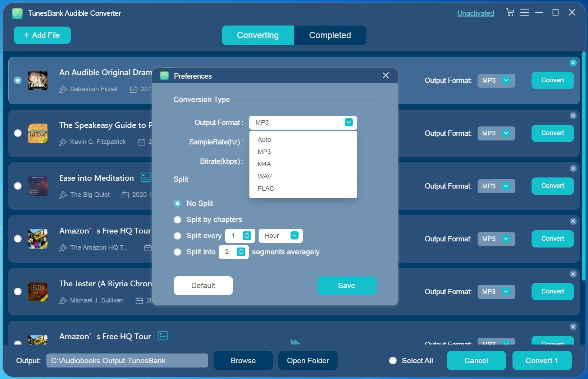
Task: Select The Jester radio button
Action: pos(18,291)
